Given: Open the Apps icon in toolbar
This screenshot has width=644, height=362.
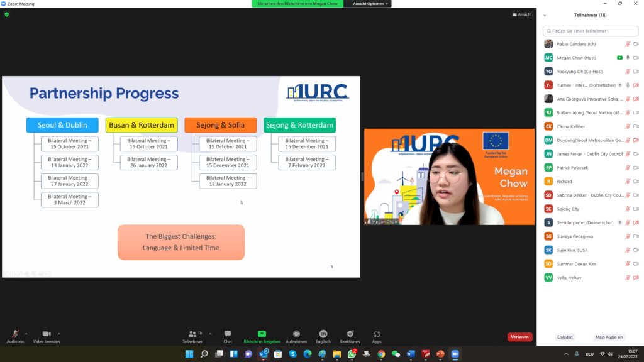Looking at the screenshot, I should click(x=377, y=334).
